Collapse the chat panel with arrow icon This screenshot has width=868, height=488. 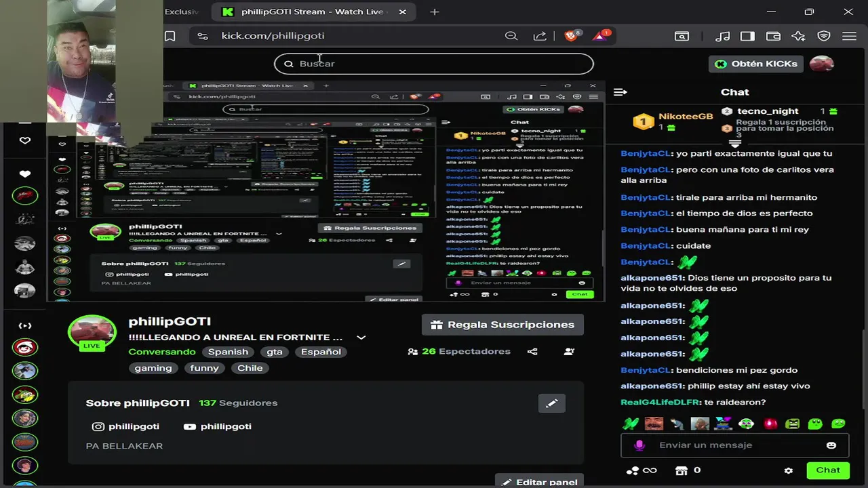click(620, 92)
